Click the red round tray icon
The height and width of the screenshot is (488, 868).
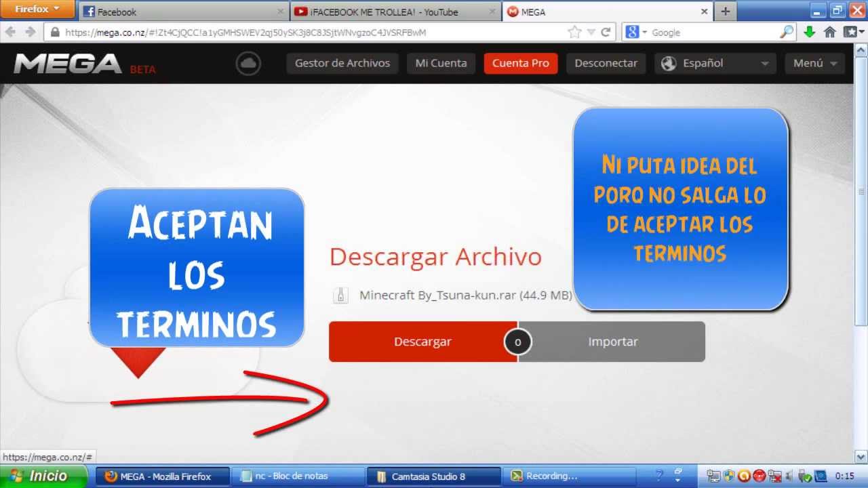[759, 476]
